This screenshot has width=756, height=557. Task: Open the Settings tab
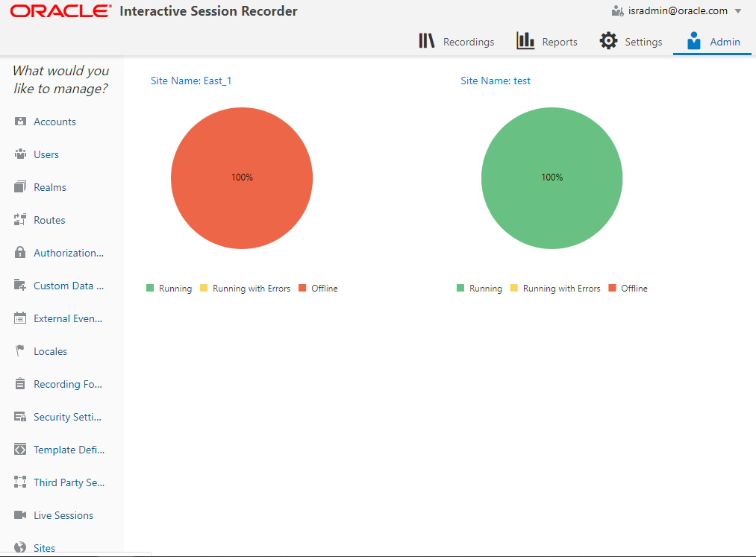tap(631, 42)
